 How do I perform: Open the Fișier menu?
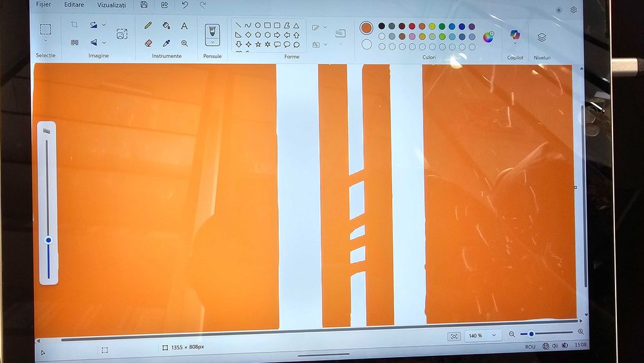tap(44, 4)
